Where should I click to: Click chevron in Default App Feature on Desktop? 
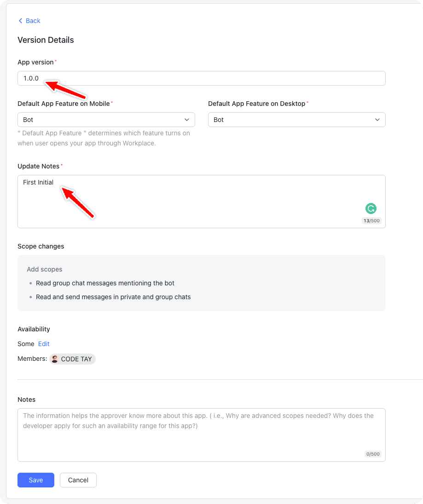(x=377, y=120)
